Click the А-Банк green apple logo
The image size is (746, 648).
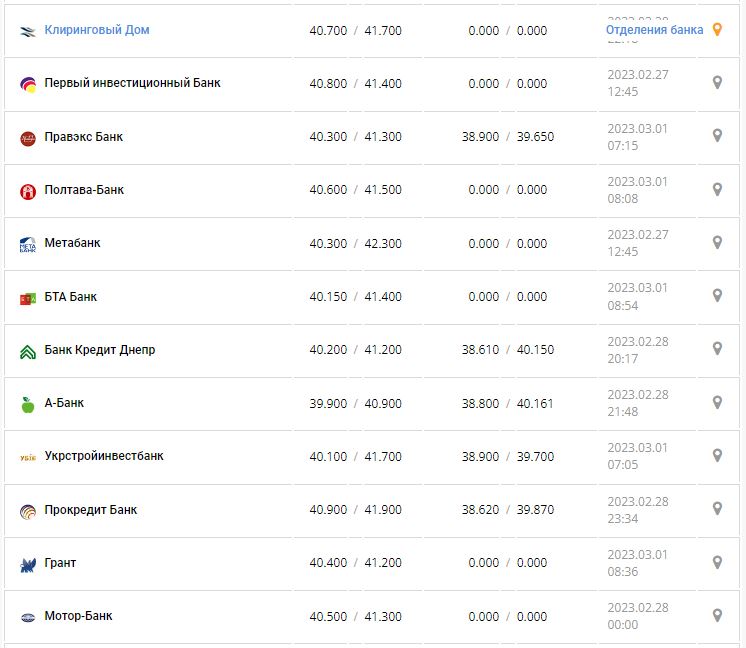pyautogui.click(x=28, y=404)
